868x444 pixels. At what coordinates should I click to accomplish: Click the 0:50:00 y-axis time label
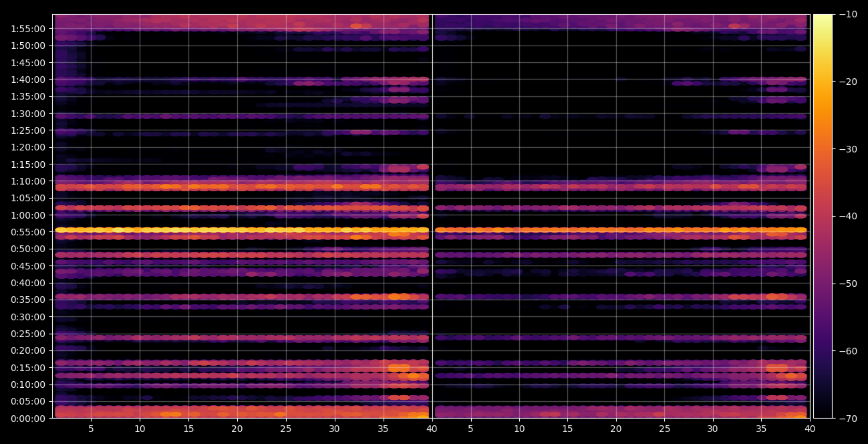tap(28, 249)
